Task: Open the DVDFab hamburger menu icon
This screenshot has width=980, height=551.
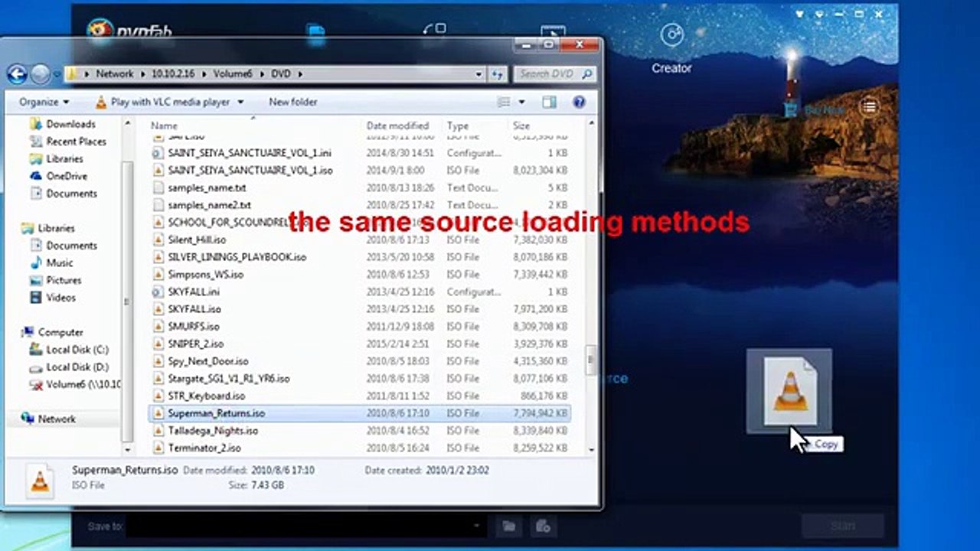Action: click(x=869, y=107)
